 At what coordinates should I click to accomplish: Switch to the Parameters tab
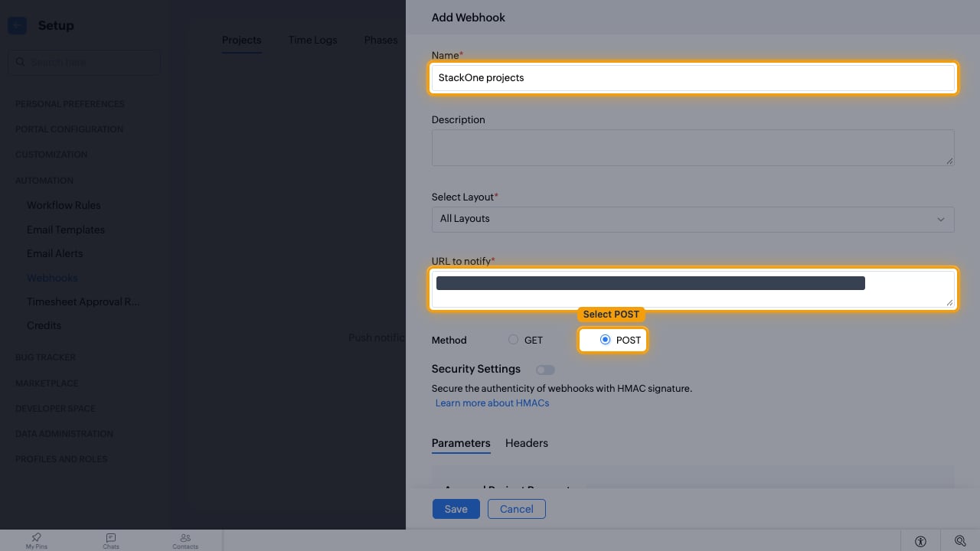461,443
